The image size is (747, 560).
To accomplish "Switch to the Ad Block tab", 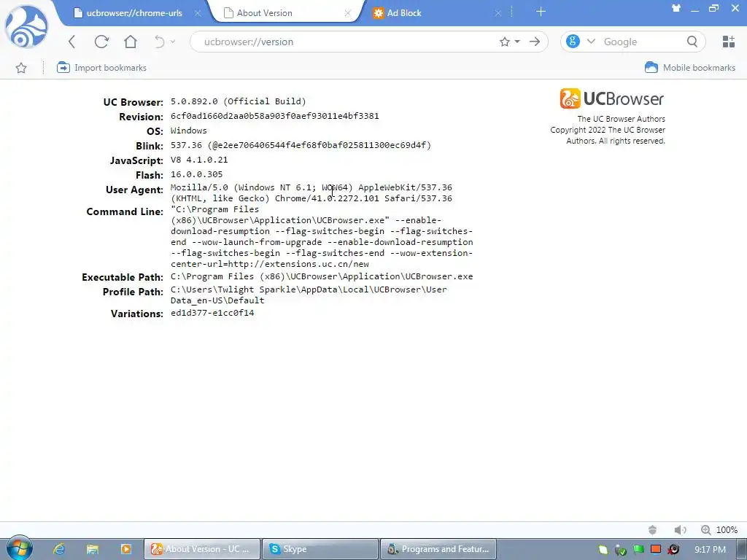I will pos(404,13).
